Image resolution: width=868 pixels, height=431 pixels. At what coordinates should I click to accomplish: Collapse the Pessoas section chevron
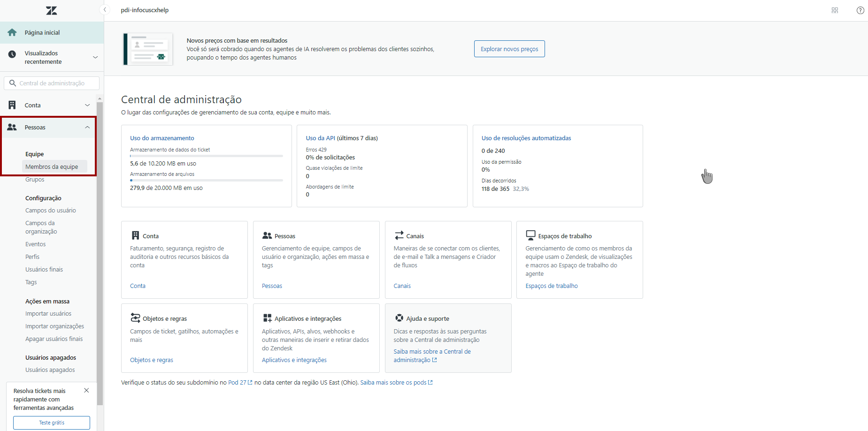pos(87,127)
